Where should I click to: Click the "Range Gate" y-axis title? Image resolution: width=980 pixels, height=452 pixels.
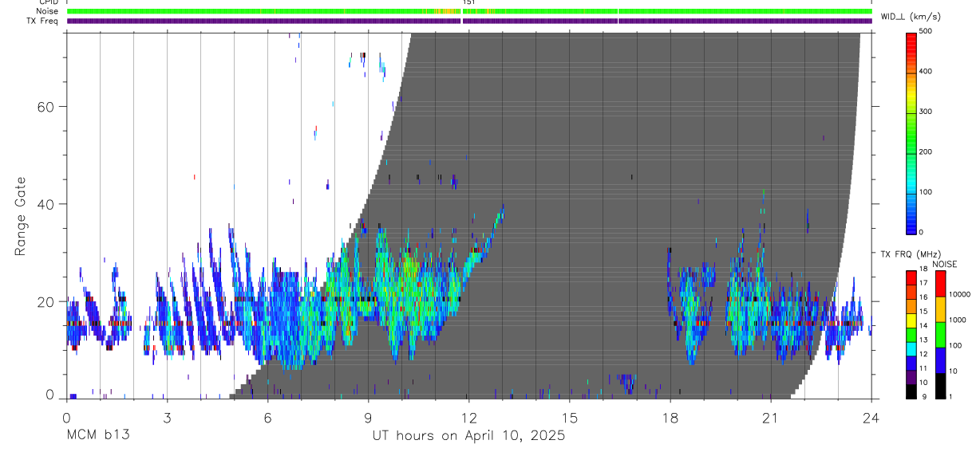point(20,217)
